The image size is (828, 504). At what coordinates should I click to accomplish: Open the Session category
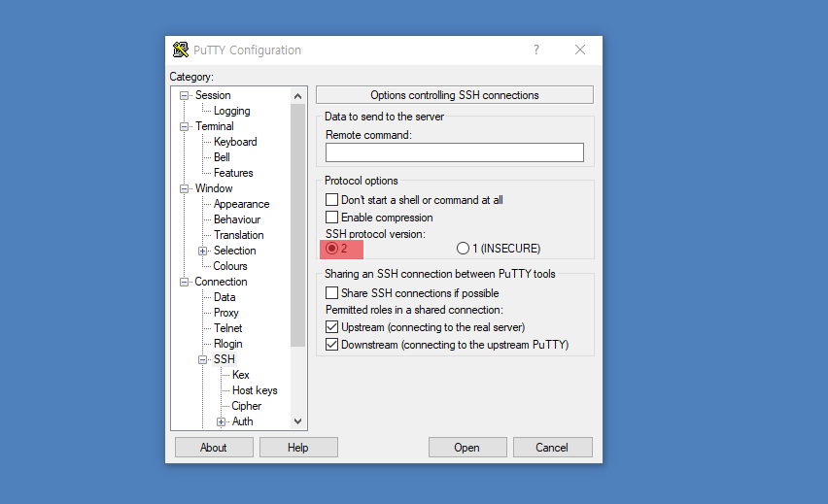(x=213, y=95)
